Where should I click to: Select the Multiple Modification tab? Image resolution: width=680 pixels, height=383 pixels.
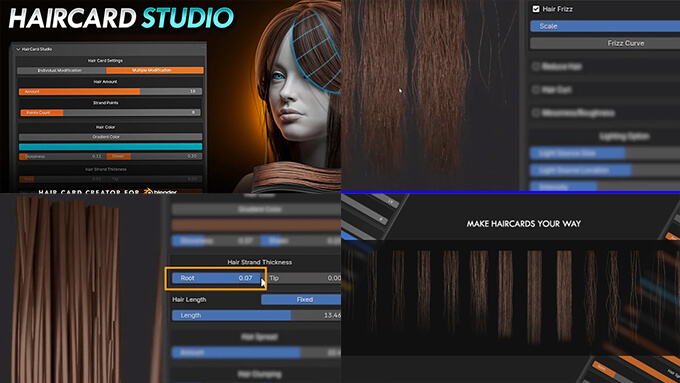pyautogui.click(x=155, y=70)
